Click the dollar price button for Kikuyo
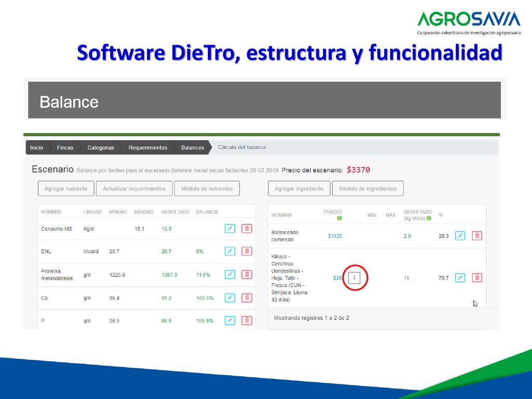The width and height of the screenshot is (532, 399). coord(354,277)
